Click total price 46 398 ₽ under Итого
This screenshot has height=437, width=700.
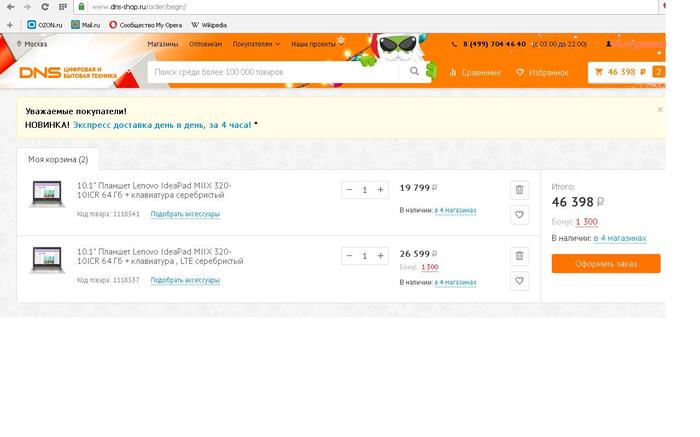(578, 202)
